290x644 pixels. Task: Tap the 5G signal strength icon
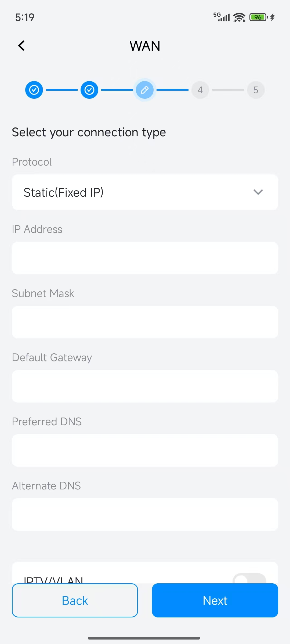pyautogui.click(x=222, y=17)
